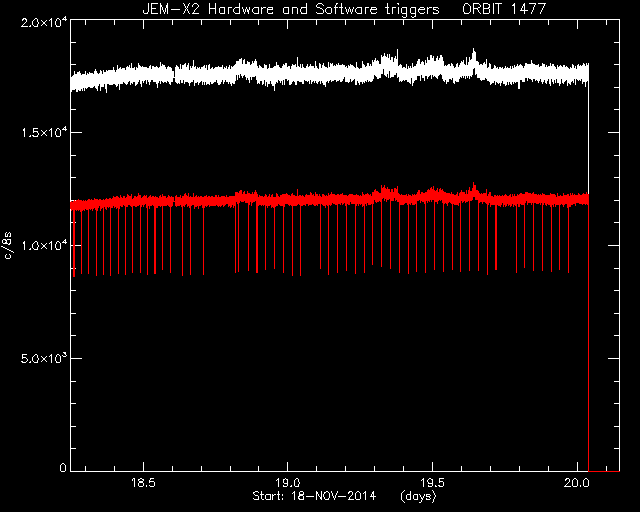Click the red flat line at zero after 20.0
This screenshot has width=640, height=512.
pos(604,471)
